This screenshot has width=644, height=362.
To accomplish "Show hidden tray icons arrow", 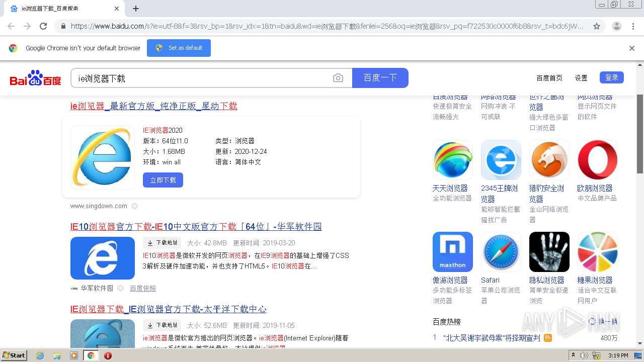I will [573, 355].
